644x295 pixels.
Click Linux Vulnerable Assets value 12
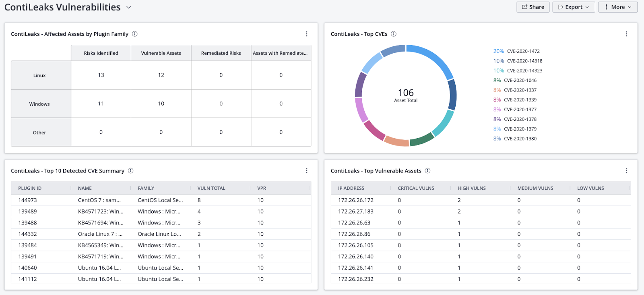pyautogui.click(x=161, y=75)
